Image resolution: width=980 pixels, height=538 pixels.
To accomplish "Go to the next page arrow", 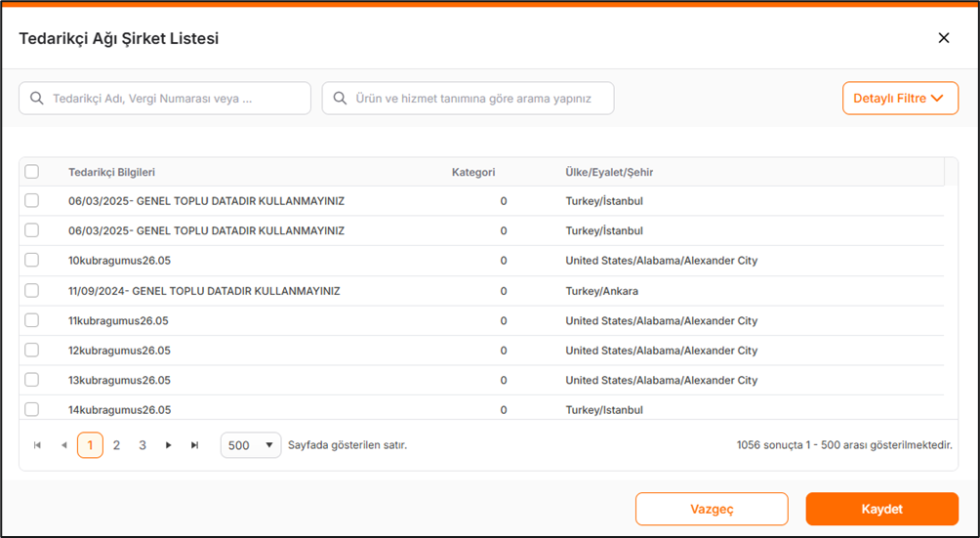I will (x=169, y=445).
